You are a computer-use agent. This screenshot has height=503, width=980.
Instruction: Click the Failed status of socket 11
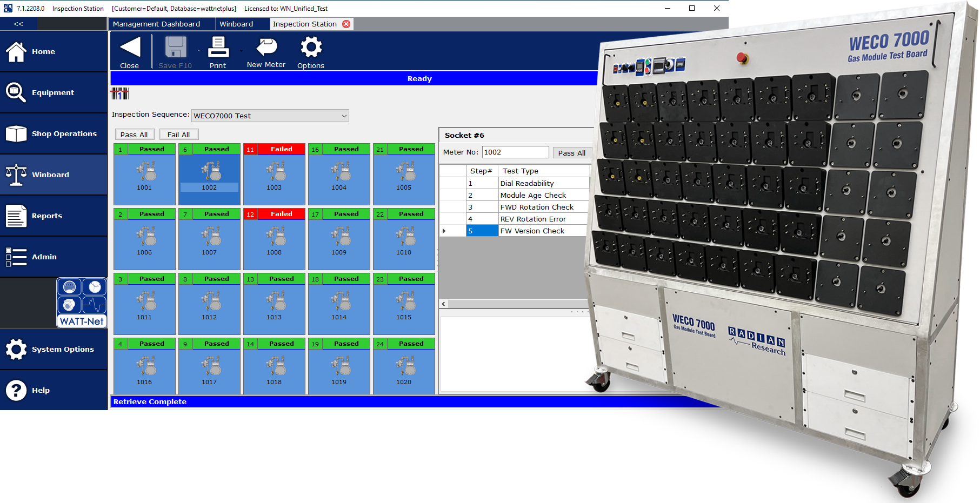tap(281, 149)
